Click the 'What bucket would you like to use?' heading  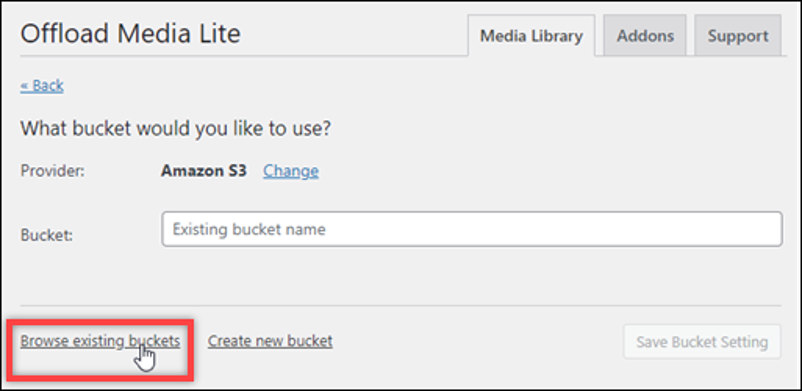pyautogui.click(x=175, y=128)
